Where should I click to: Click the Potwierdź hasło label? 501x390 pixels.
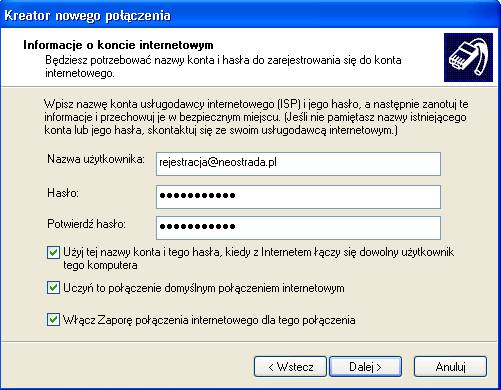point(86,224)
